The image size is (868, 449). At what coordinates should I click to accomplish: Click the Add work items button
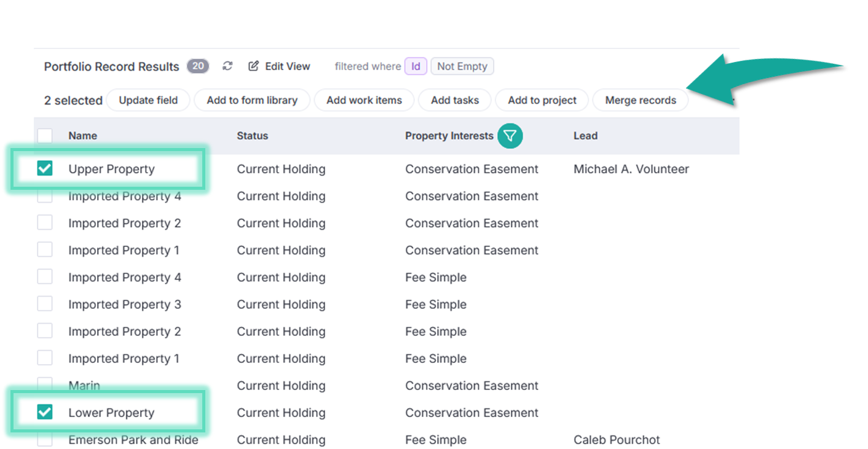(x=364, y=100)
